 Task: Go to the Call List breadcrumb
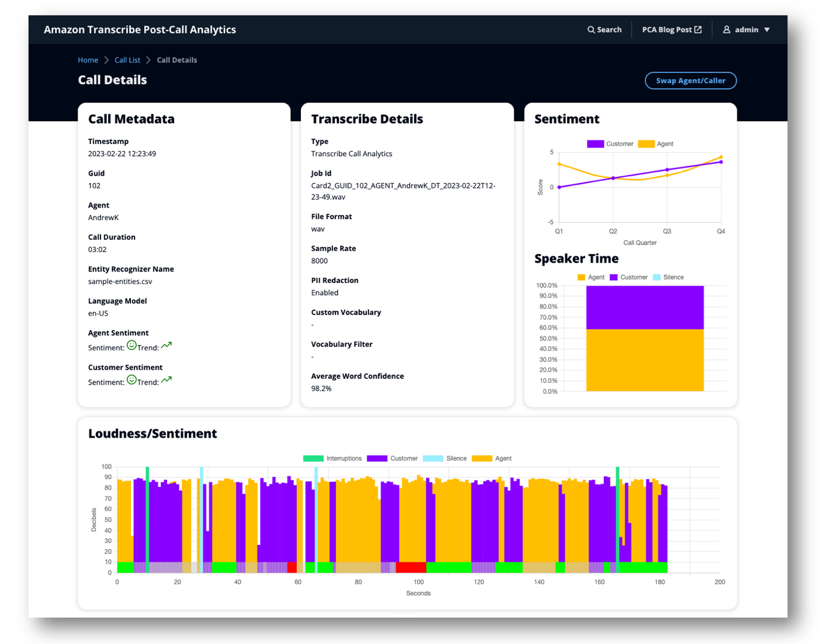pos(127,60)
